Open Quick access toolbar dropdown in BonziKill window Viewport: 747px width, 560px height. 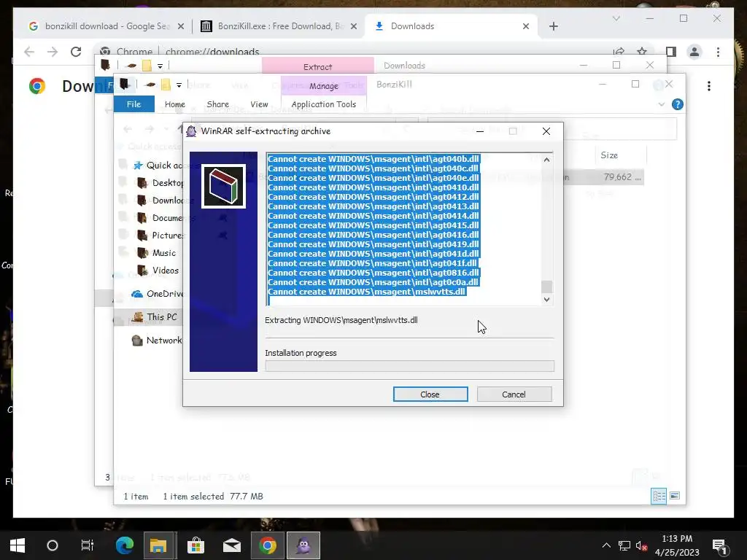click(179, 85)
